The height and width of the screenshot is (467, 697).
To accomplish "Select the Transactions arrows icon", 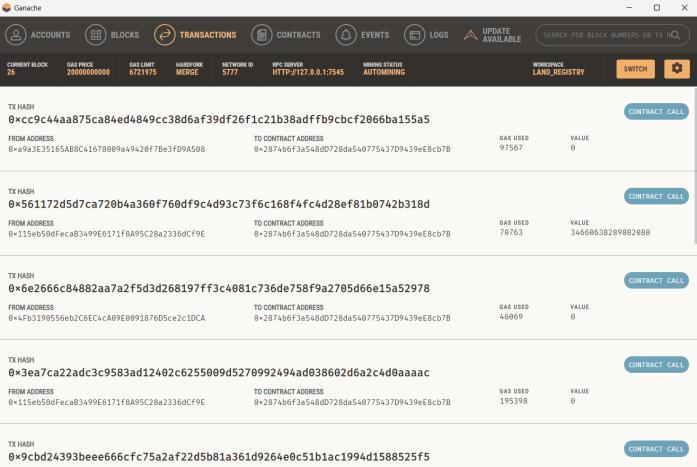I will coord(165,35).
